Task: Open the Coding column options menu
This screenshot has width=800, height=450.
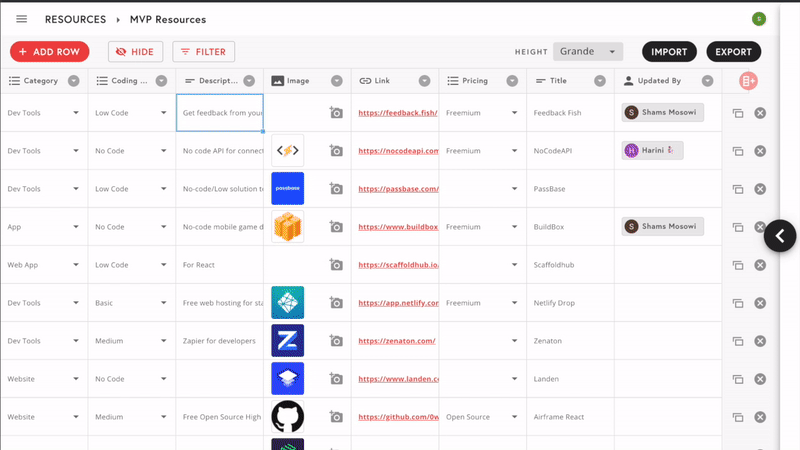Action: click(x=161, y=81)
